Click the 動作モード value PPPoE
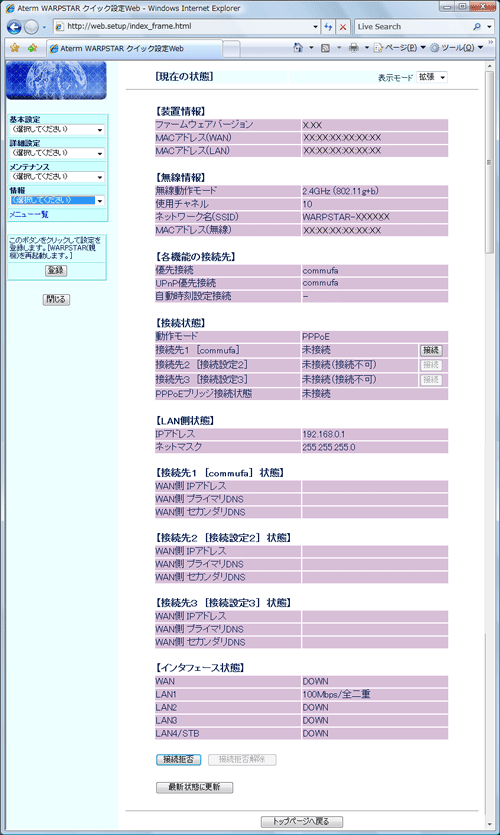The width and height of the screenshot is (500, 835). [x=316, y=337]
